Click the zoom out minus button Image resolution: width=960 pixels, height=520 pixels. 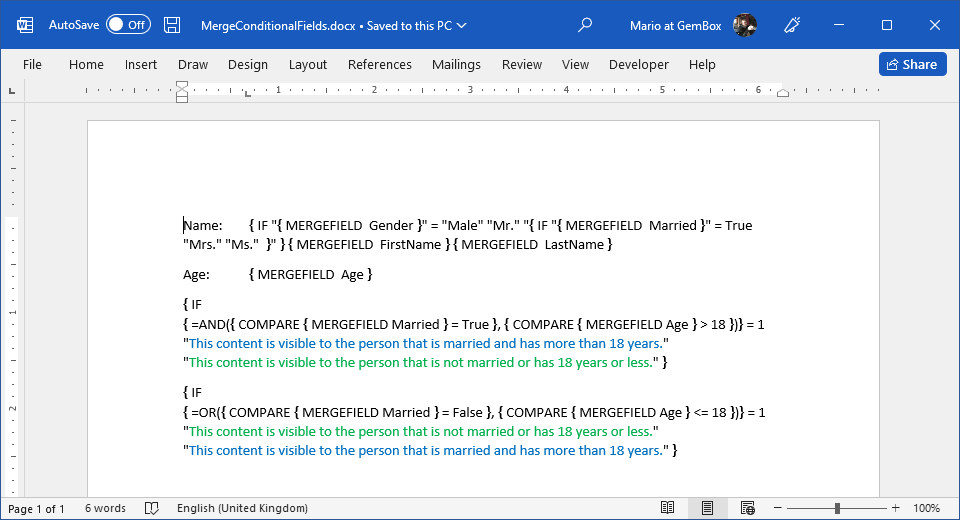tap(779, 508)
